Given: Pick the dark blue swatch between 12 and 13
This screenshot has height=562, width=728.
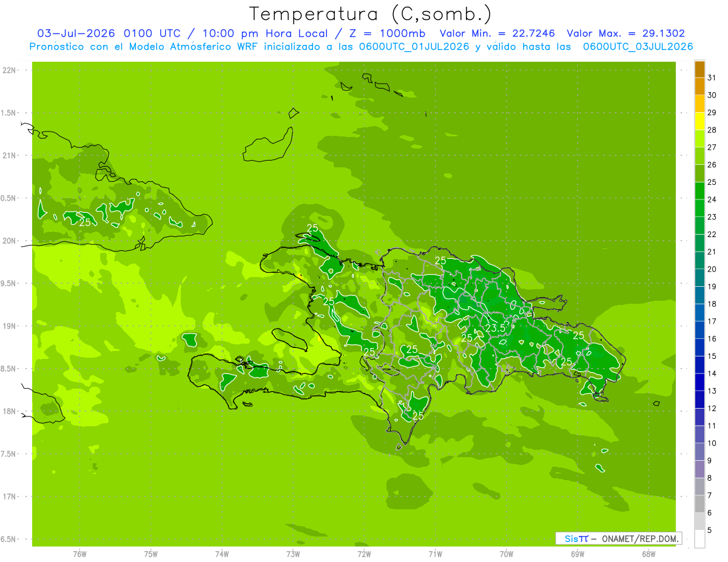Looking at the screenshot, I should pos(699,400).
